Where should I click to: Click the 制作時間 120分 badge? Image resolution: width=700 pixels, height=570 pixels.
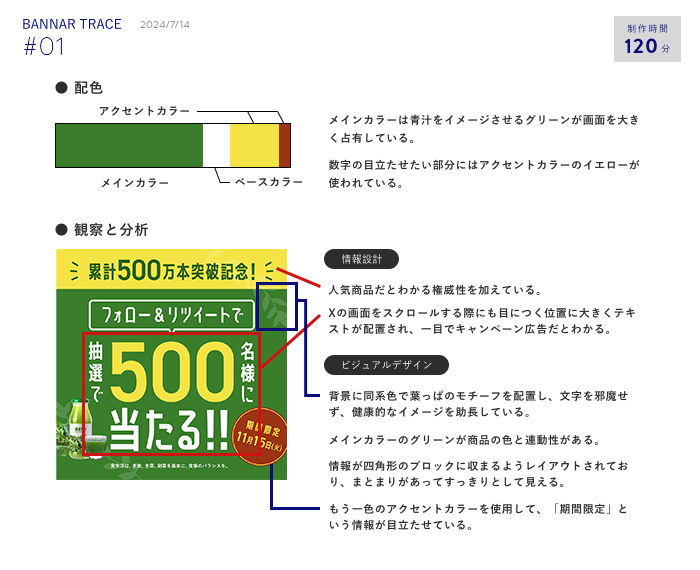647,40
